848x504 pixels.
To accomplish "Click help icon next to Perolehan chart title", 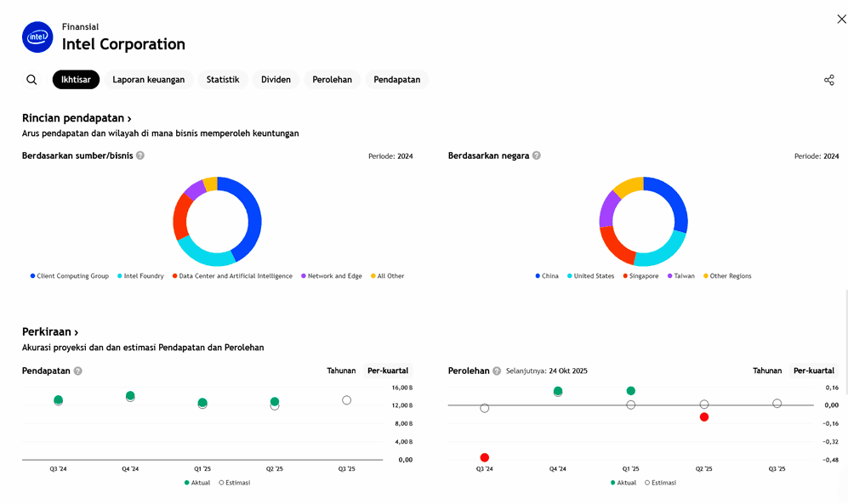I will coord(497,371).
